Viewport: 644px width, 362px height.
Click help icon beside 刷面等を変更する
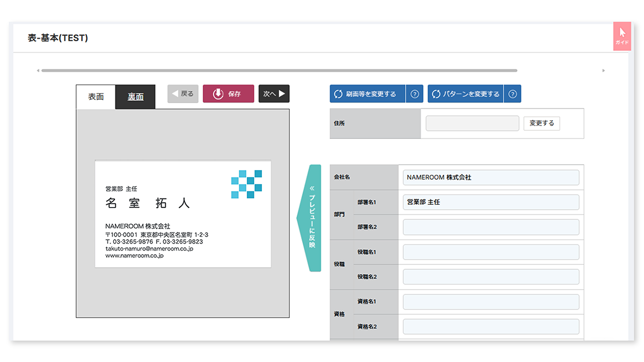click(414, 94)
